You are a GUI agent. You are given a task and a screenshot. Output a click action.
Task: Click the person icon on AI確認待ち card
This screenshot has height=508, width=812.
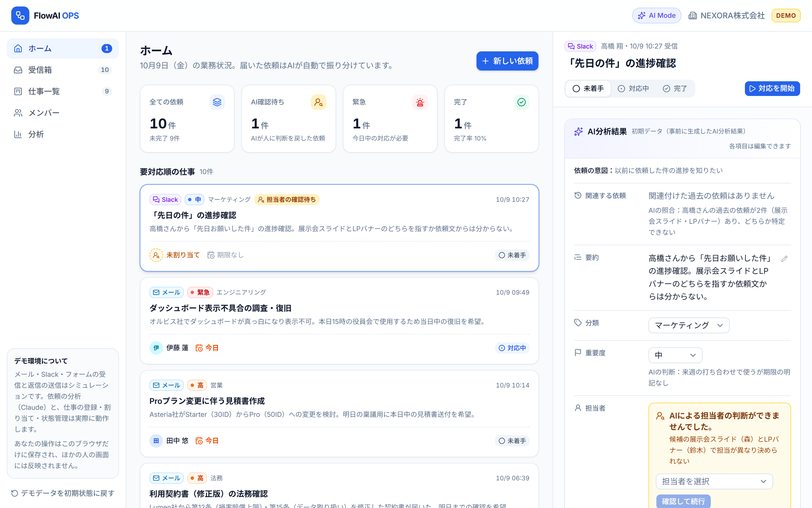(318, 102)
